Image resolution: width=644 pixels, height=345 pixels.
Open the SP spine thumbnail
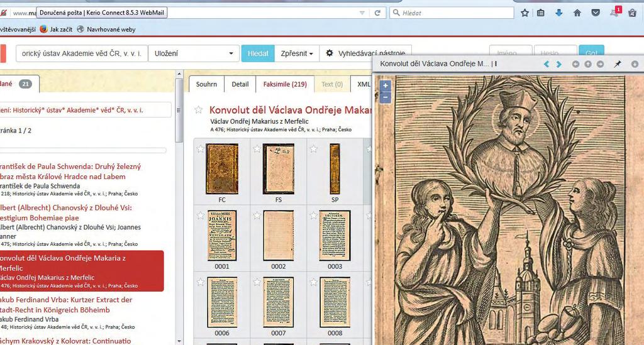click(335, 169)
